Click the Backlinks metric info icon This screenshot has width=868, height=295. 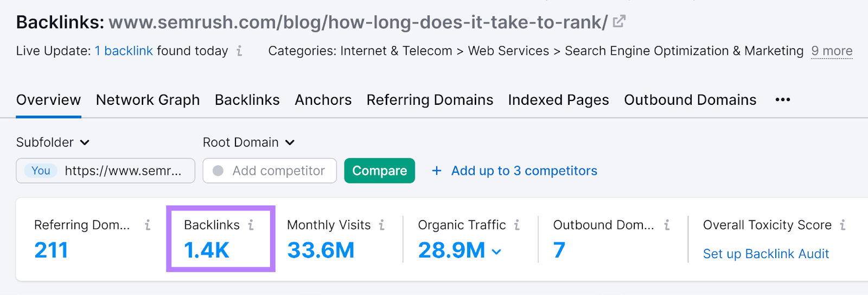coord(251,225)
